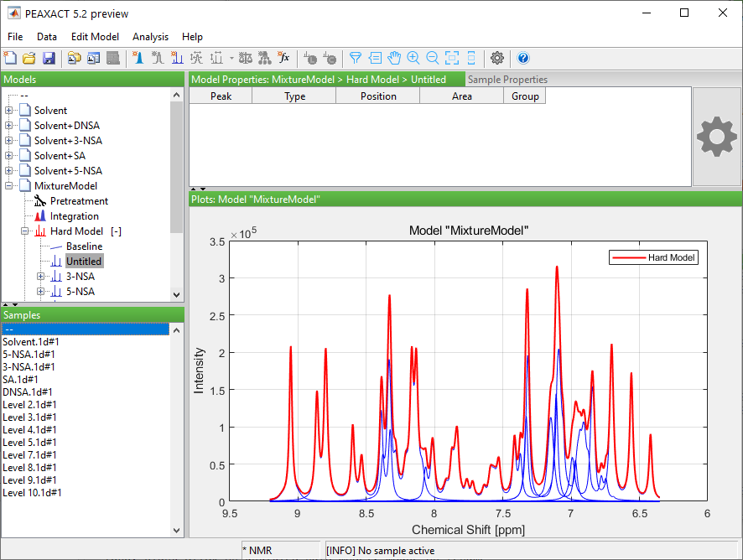Image resolution: width=743 pixels, height=560 pixels.
Task: Open the Pretreatment wrench icon under MixtureModel
Action: pos(39,200)
